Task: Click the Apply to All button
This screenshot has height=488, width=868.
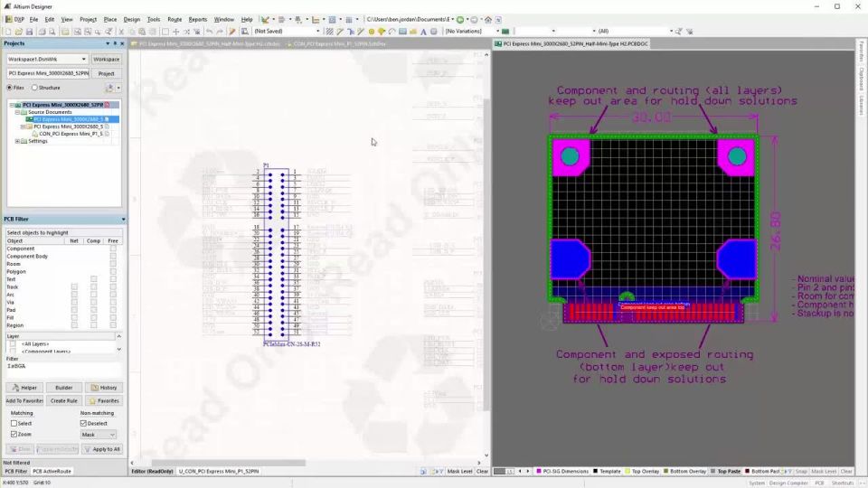Action: tap(102, 449)
